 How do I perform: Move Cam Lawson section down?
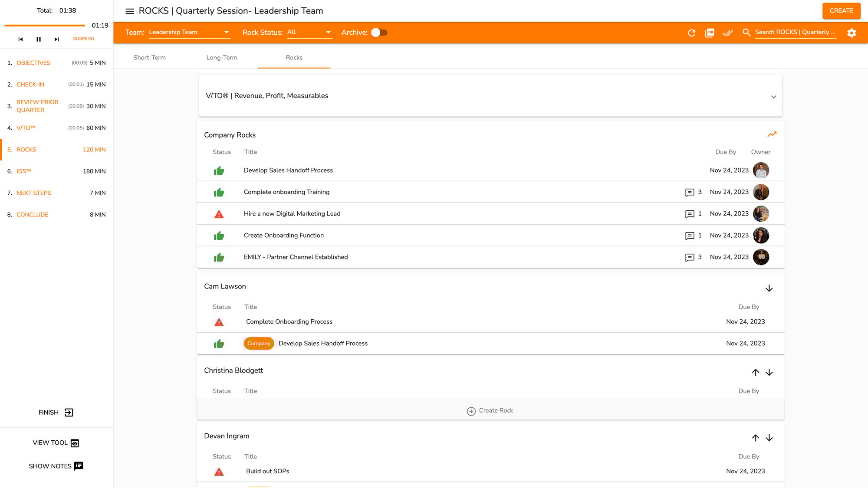(x=769, y=288)
